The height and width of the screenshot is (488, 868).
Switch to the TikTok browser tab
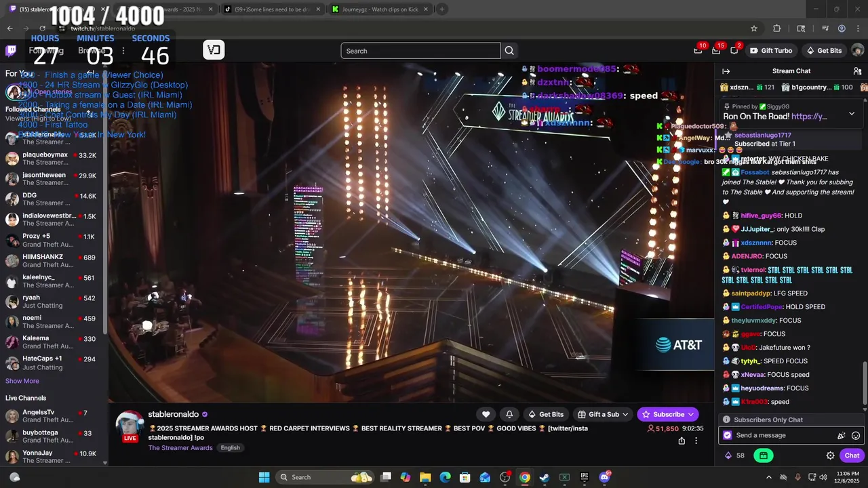coord(272,9)
